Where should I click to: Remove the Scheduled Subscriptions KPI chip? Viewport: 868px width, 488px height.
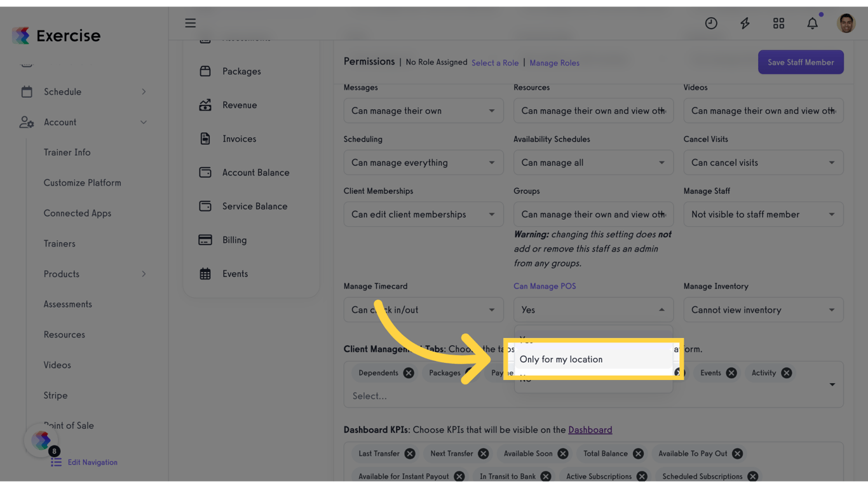(x=752, y=477)
